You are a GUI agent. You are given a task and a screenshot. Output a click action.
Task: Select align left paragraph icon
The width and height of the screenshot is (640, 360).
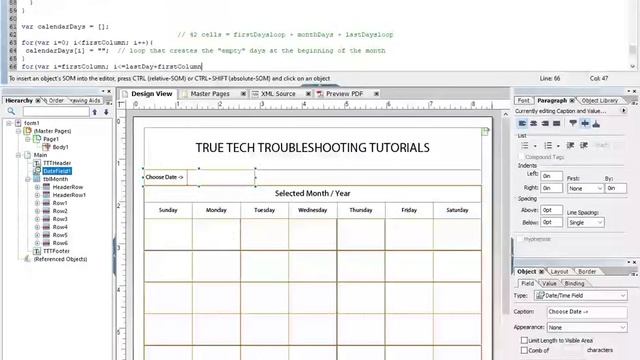[522, 123]
